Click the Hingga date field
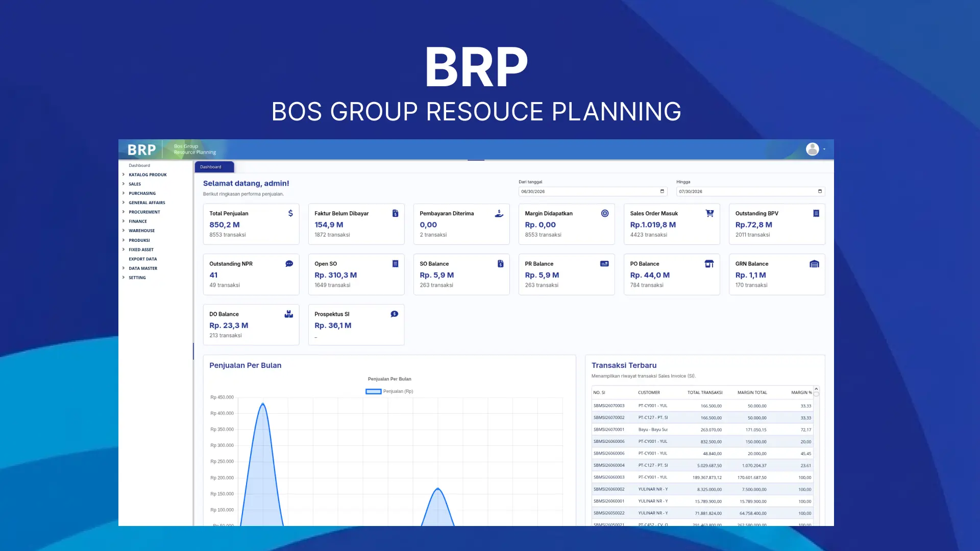Screen dimensions: 980x551 point(750,191)
